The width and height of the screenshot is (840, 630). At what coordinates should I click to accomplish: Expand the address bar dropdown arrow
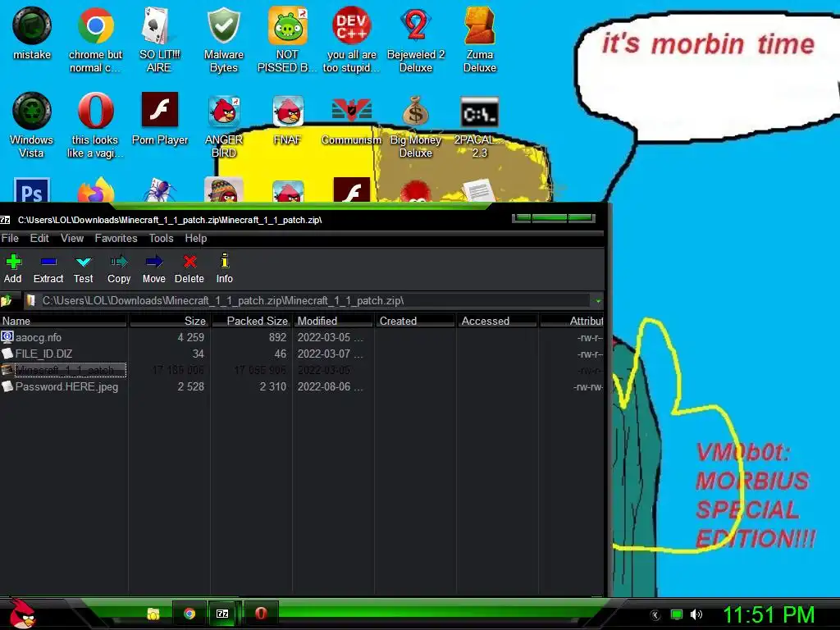tap(598, 301)
